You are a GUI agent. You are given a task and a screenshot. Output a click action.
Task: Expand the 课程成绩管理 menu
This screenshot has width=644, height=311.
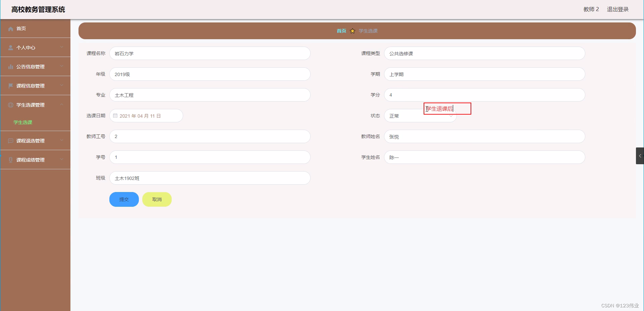[x=61, y=160]
